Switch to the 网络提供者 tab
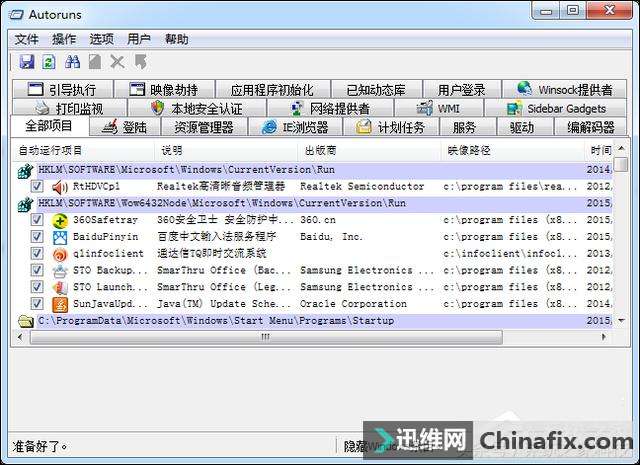 (x=331, y=109)
